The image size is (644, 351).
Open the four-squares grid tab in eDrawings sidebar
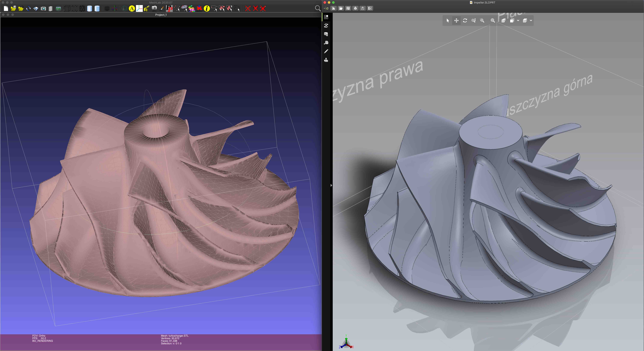coord(326,17)
